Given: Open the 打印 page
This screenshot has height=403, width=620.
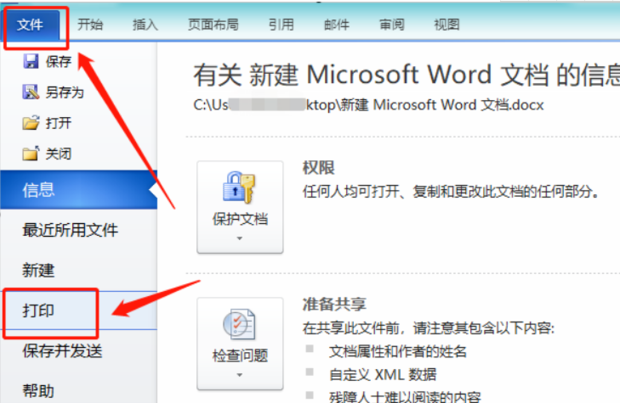Looking at the screenshot, I should click(79, 311).
